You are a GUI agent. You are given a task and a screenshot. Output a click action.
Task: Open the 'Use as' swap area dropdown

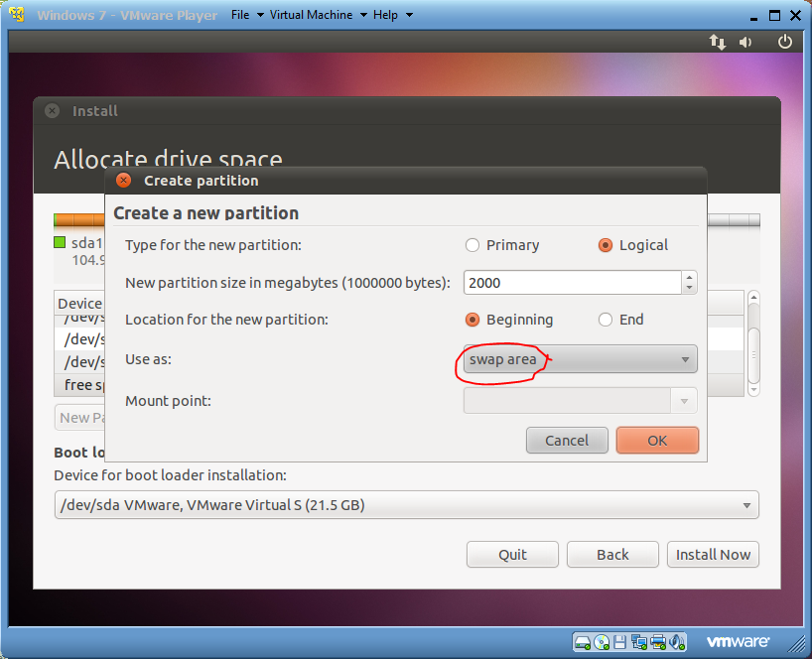coord(580,359)
